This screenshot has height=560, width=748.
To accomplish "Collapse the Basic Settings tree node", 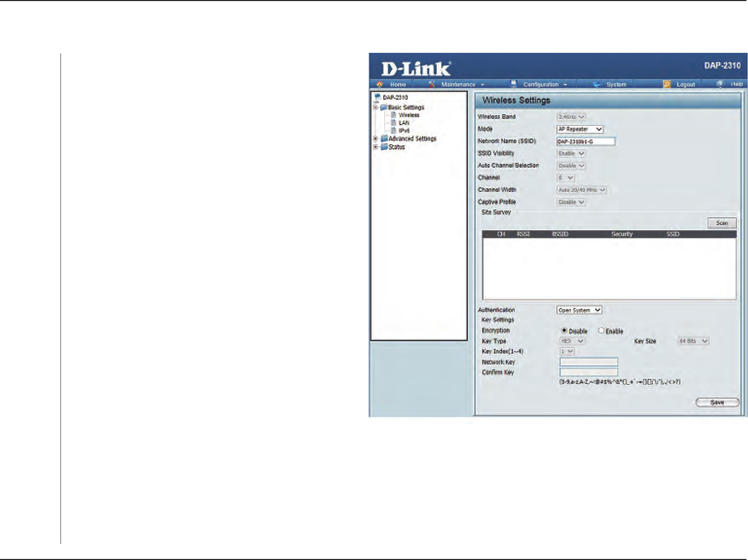I will (375, 107).
